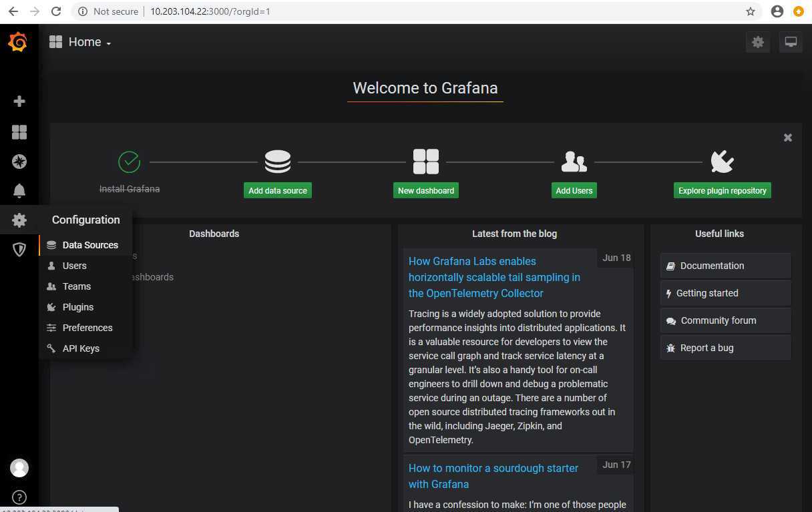Open the Documentation link
Screen dimensions: 812x512
pos(726,266)
